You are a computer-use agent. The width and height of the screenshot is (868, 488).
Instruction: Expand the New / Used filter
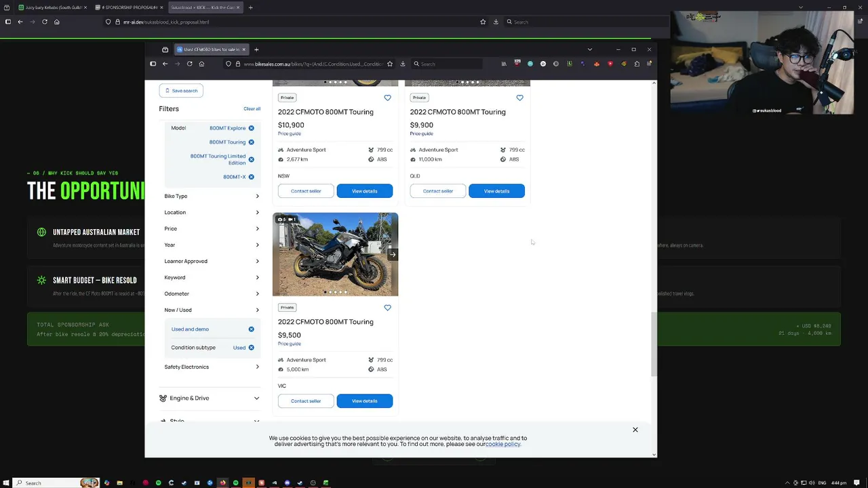[212, 310]
